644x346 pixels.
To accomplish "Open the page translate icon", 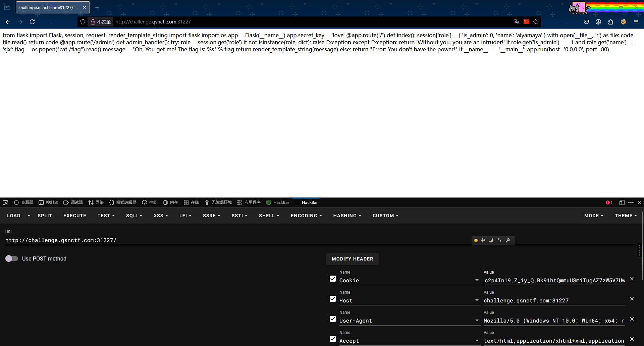I will pos(517,22).
